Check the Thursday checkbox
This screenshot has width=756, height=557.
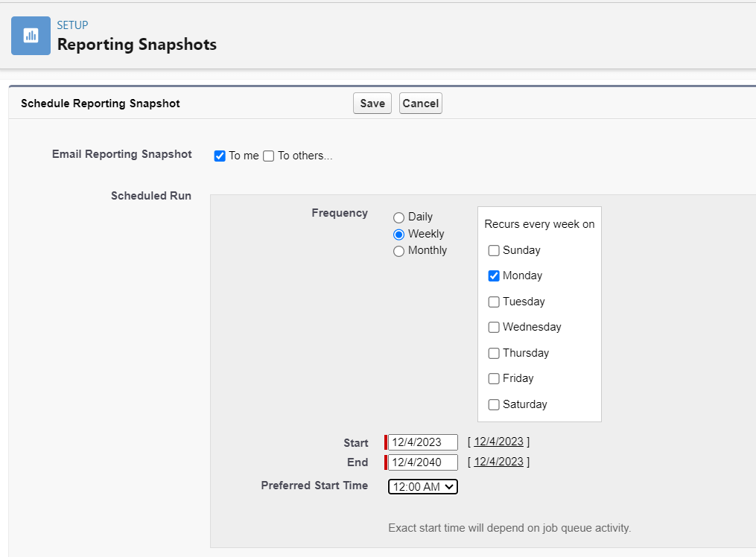coord(494,354)
